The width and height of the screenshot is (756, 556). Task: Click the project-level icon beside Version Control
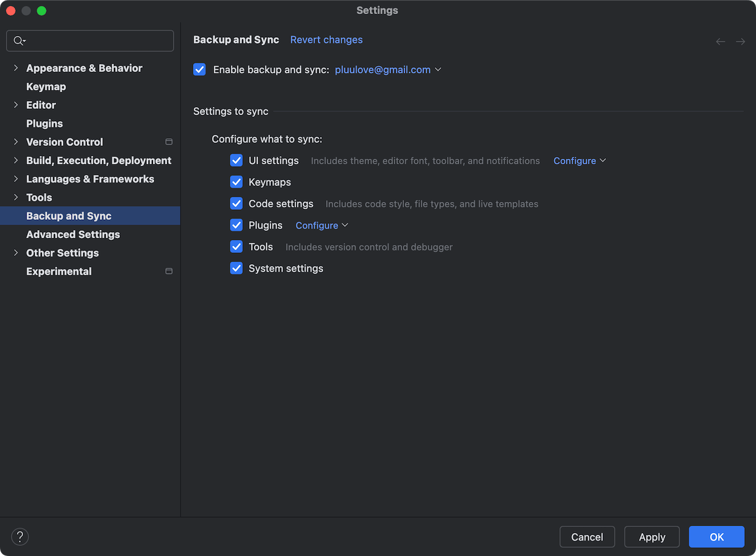(x=169, y=142)
